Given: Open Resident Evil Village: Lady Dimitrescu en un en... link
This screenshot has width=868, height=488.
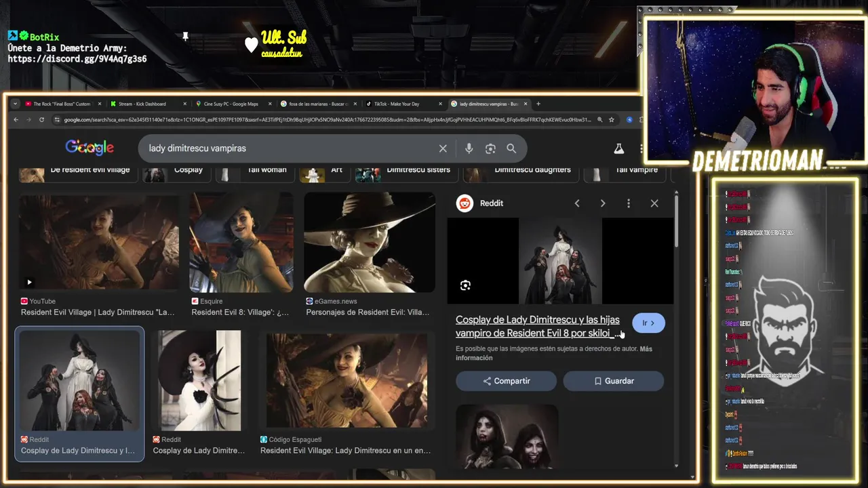Looking at the screenshot, I should (345, 451).
